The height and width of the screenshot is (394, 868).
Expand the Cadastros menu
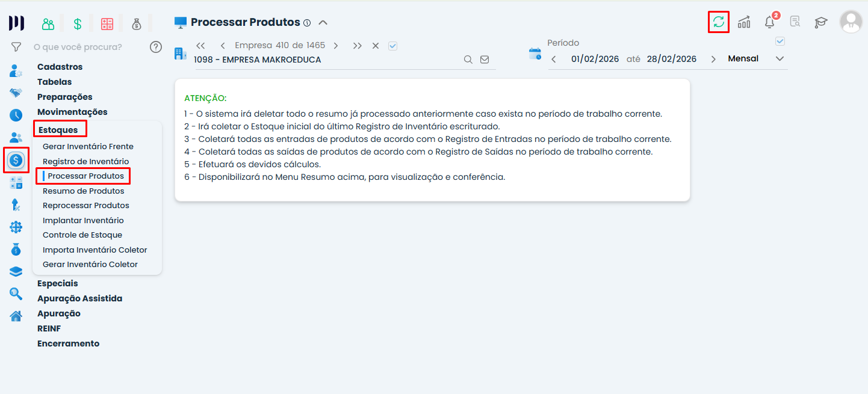click(x=60, y=67)
